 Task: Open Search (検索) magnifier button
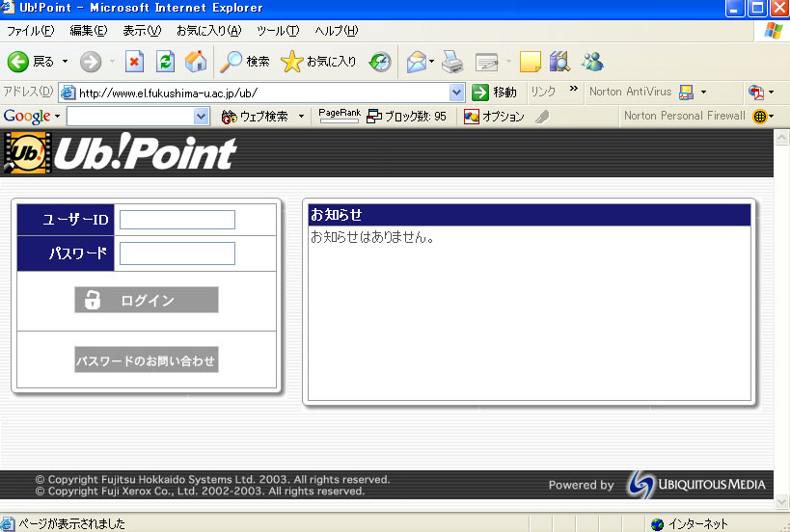point(245,62)
